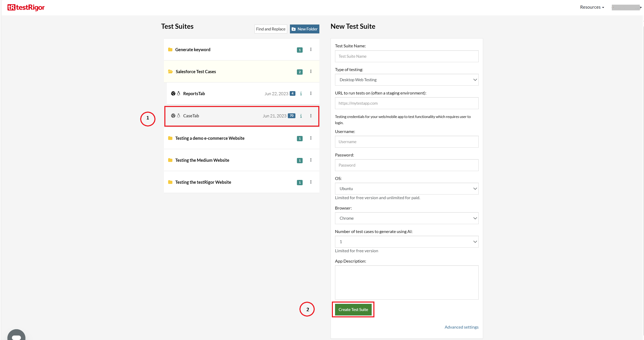
Task: Click the Test Suite Name field
Action: pyautogui.click(x=406, y=56)
